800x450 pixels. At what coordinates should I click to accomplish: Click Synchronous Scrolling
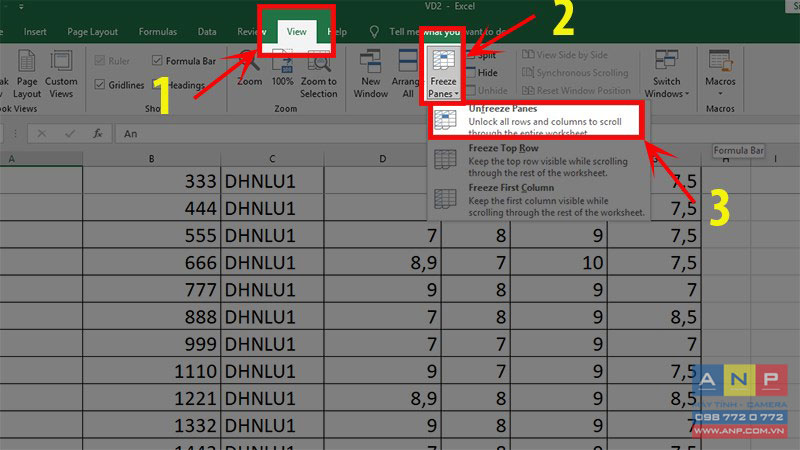pos(575,73)
